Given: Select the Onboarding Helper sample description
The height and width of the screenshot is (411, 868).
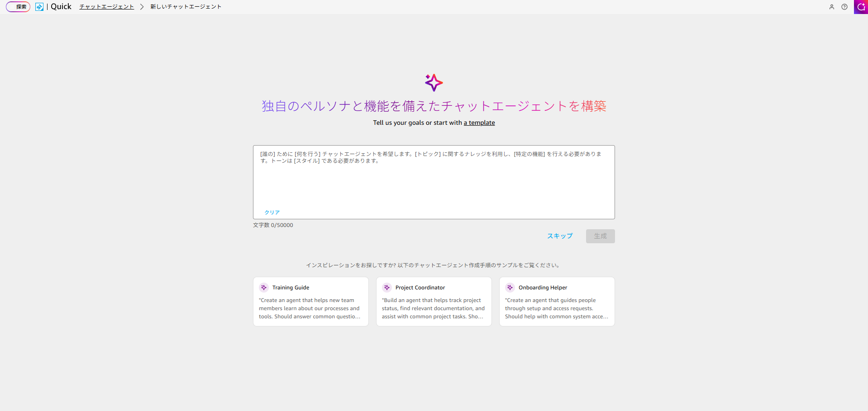Looking at the screenshot, I should pyautogui.click(x=556, y=308).
